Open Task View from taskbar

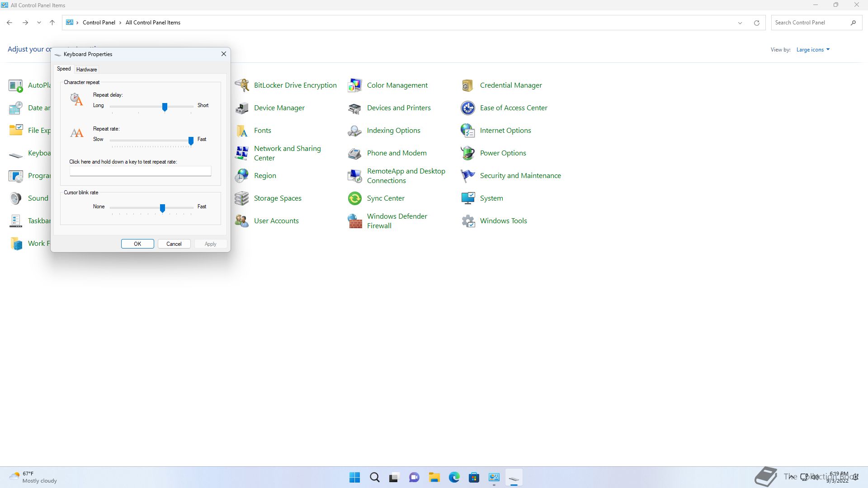395,478
